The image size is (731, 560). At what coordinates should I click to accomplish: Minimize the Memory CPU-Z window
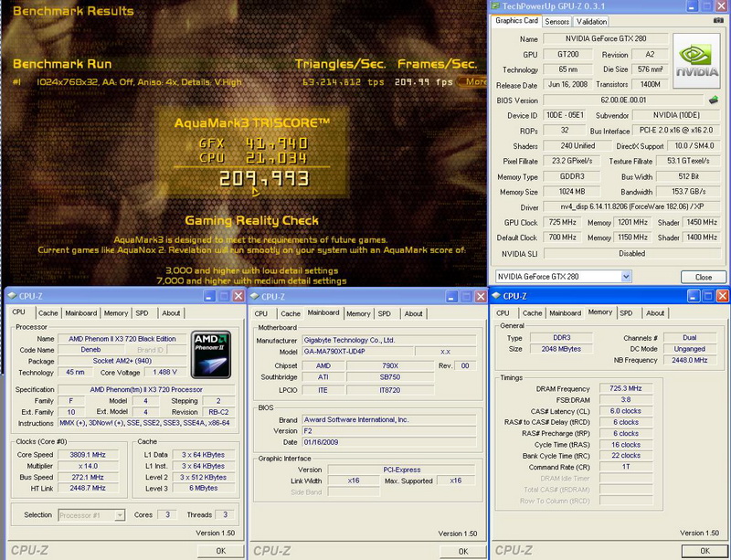click(x=693, y=296)
